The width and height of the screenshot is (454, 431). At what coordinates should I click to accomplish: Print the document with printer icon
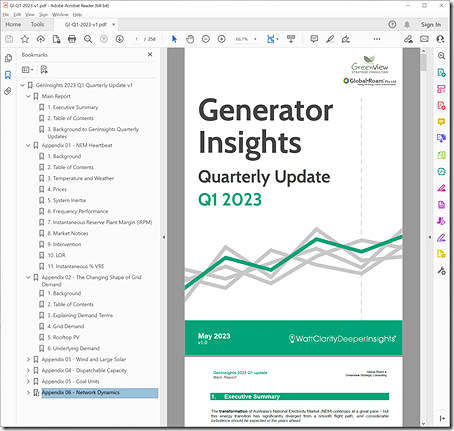tap(72, 39)
